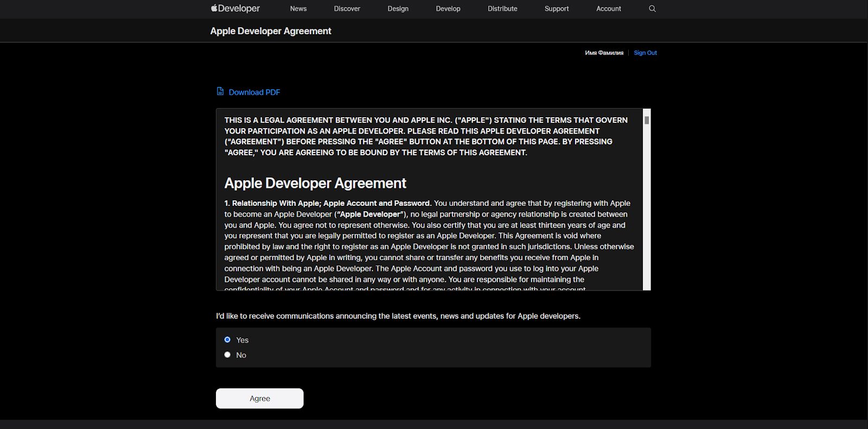Click the agreement box scrollbar thumb
The image size is (868, 429).
pos(647,120)
